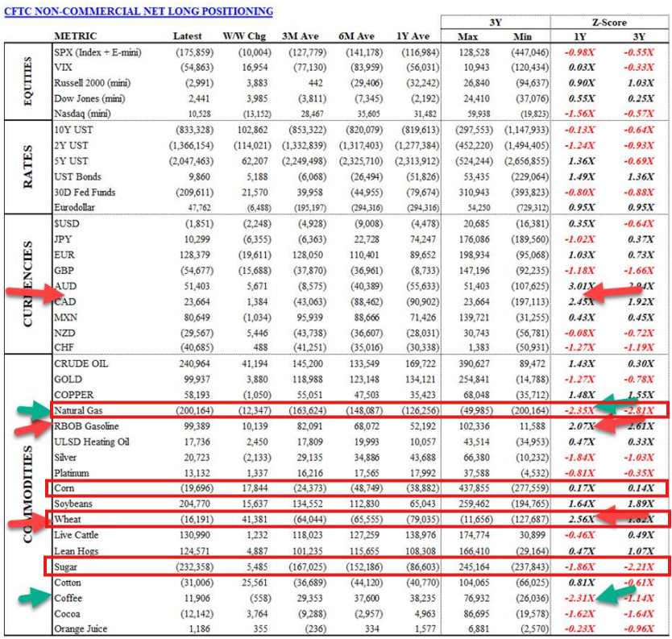Click Wheat W/W change value 41,381

click(255, 520)
